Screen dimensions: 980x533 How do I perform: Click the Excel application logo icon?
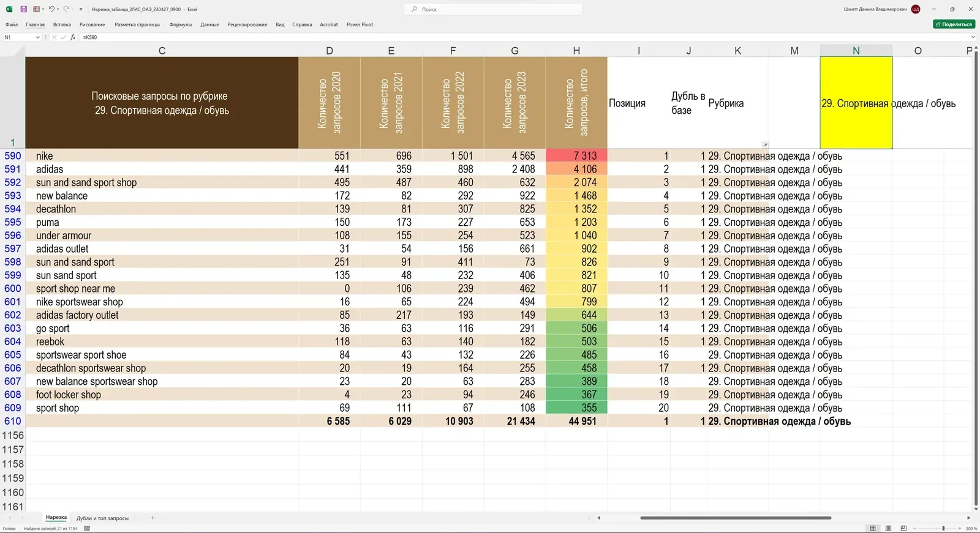point(9,9)
